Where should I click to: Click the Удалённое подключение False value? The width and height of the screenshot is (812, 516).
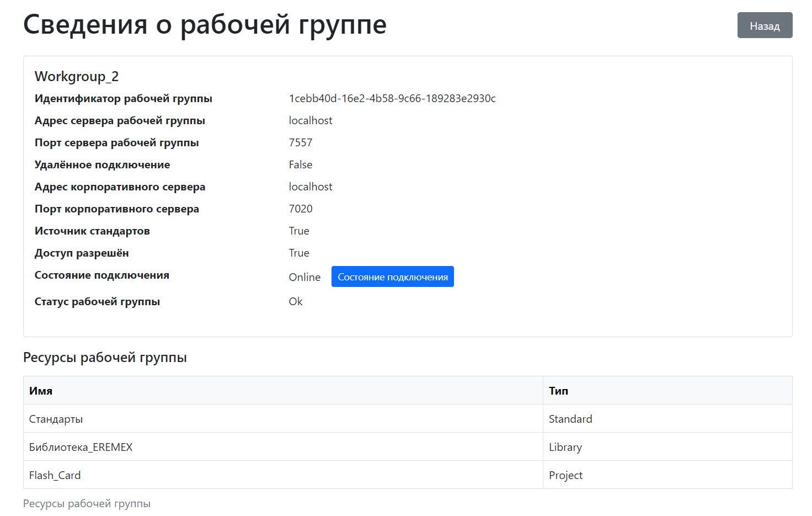coord(300,164)
